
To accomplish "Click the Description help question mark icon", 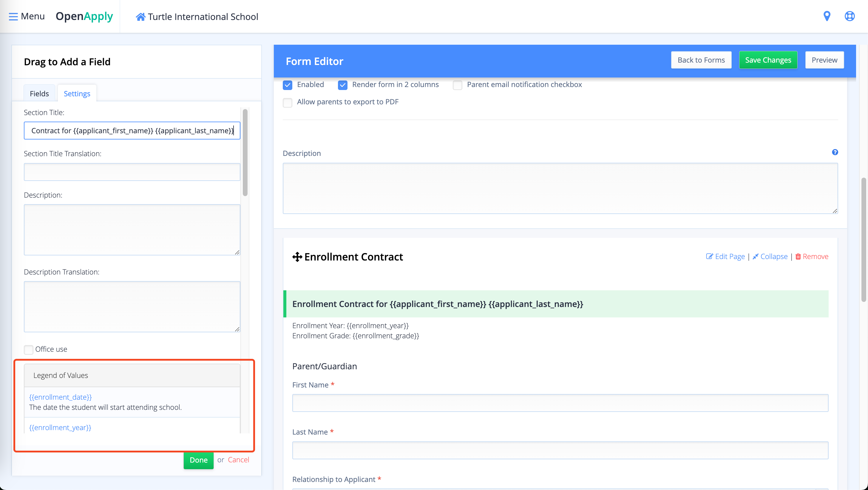I will 835,152.
